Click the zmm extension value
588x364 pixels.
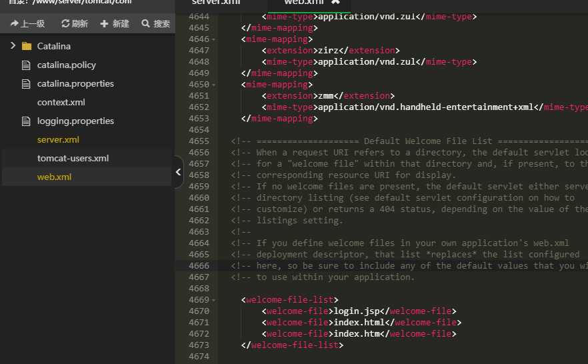coord(326,95)
